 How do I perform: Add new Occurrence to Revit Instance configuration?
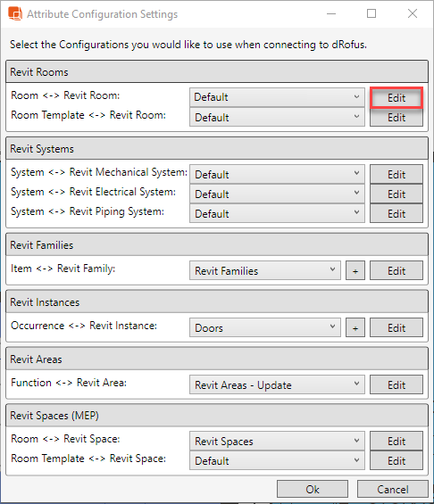(355, 328)
